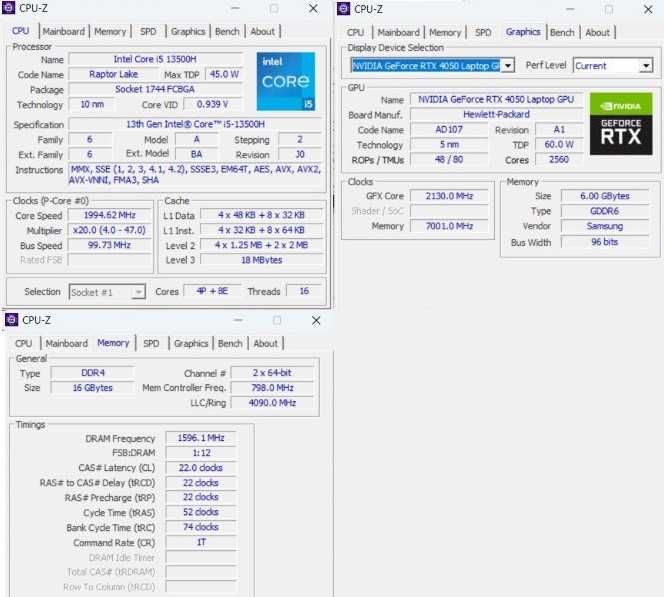Click the GPU TDP 60.0 W value

(x=559, y=144)
